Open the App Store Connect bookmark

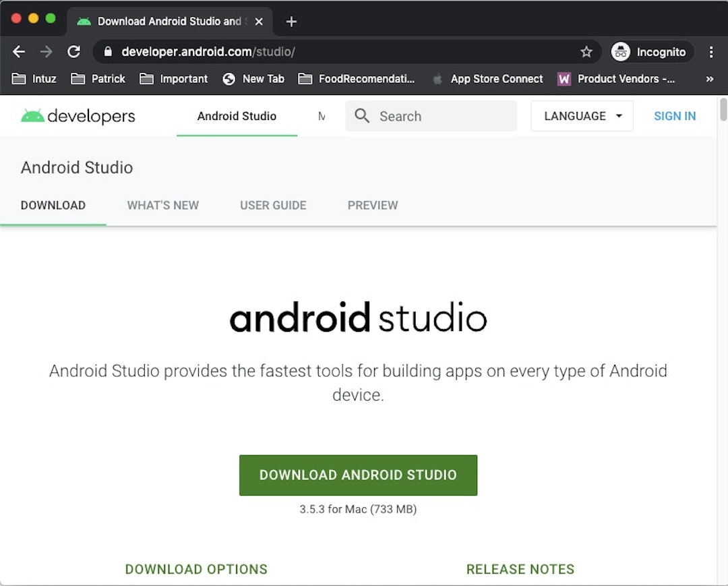pyautogui.click(x=497, y=79)
